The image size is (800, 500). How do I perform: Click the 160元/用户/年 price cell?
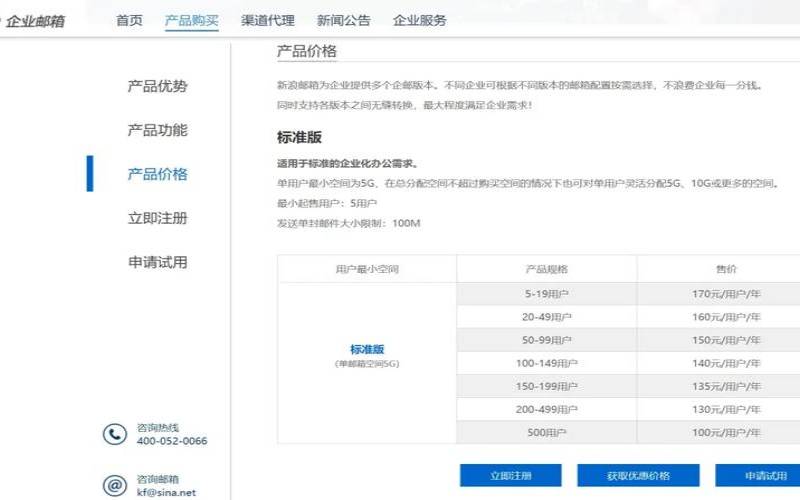coord(719,317)
